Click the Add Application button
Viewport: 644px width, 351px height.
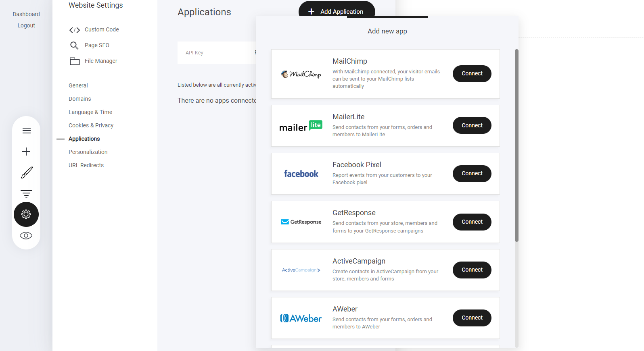tap(337, 11)
